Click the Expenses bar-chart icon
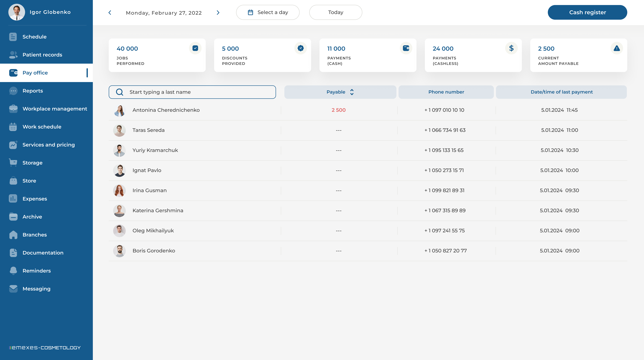The height and width of the screenshot is (360, 644). (13, 199)
